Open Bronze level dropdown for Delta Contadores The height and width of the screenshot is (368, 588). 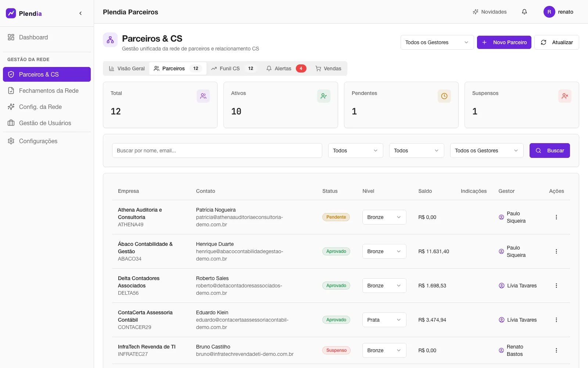(x=384, y=286)
